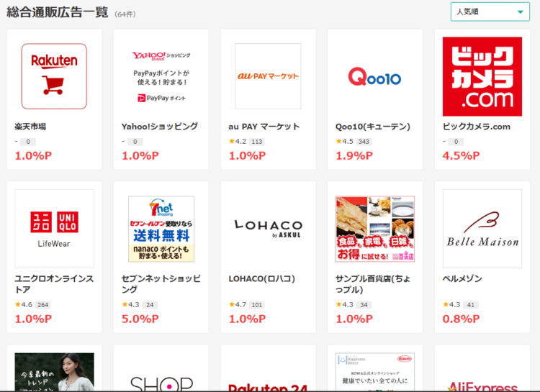The height and width of the screenshot is (392, 540).
Task: Click the Belle Maison logo
Action: (482, 229)
